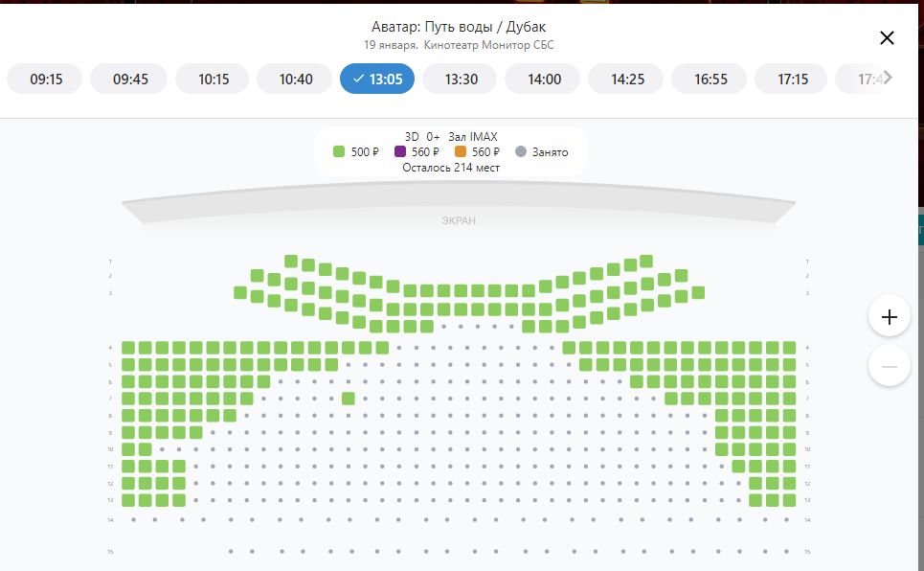Close the seat selection dialog
This screenshot has height=571, width=924.
click(x=887, y=38)
